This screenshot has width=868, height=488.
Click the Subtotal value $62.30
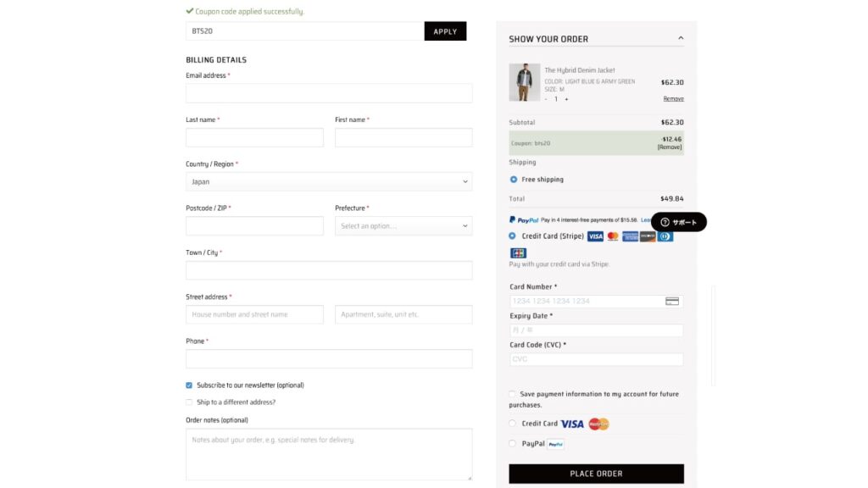click(x=672, y=122)
